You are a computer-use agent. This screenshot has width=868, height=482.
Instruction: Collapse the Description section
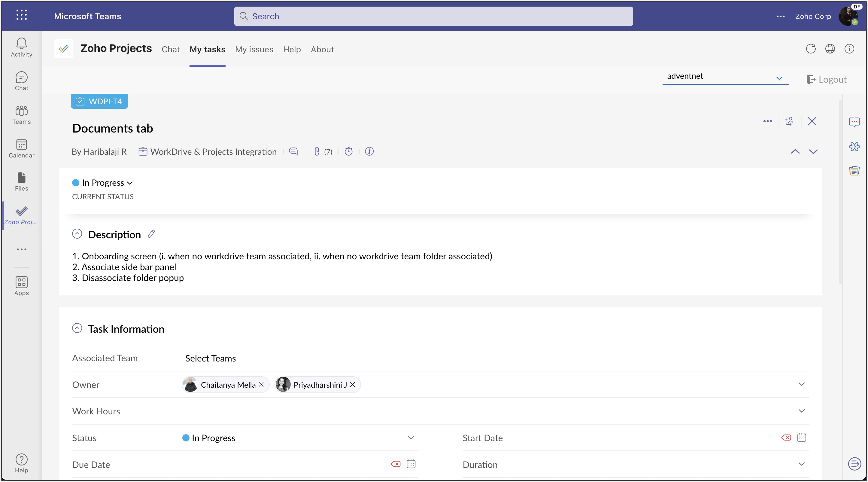coord(77,234)
